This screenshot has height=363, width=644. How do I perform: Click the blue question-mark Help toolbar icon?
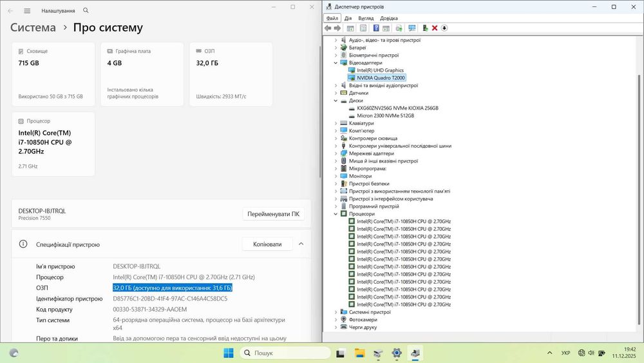click(x=376, y=28)
